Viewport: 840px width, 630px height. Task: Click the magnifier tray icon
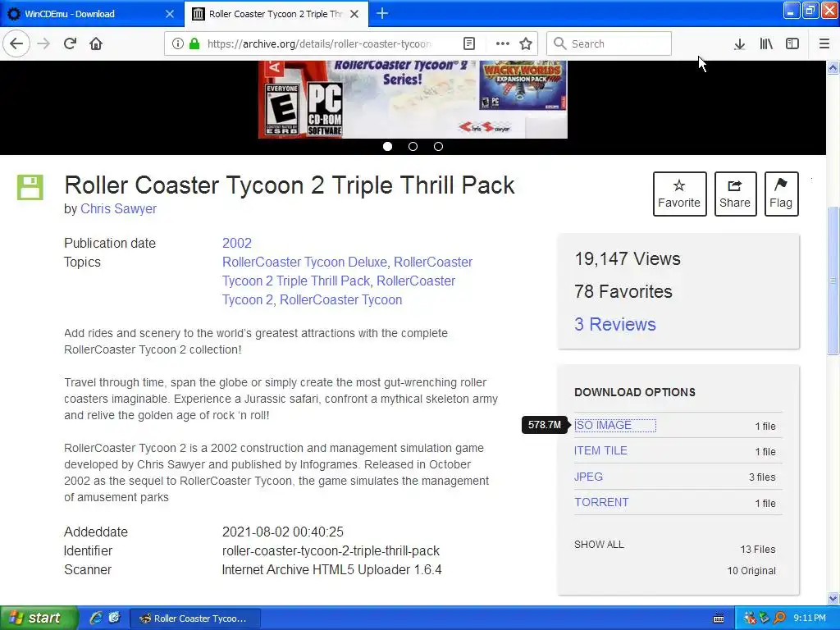[x=779, y=619]
